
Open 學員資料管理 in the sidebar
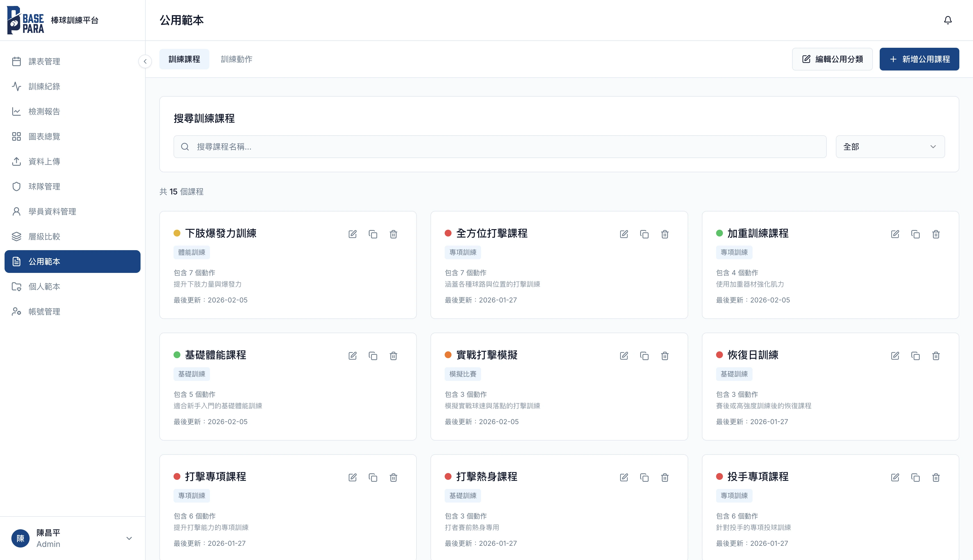pyautogui.click(x=72, y=211)
